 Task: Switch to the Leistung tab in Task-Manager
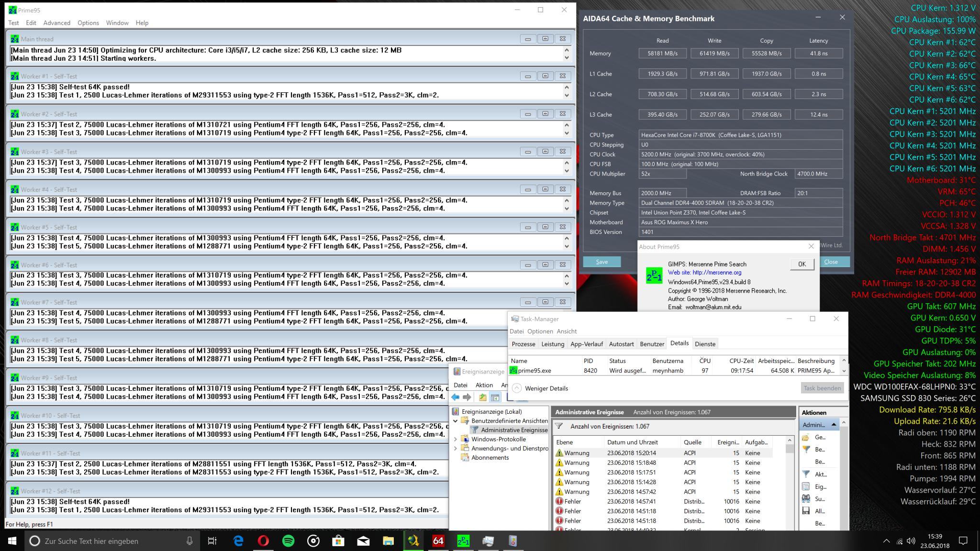click(553, 344)
